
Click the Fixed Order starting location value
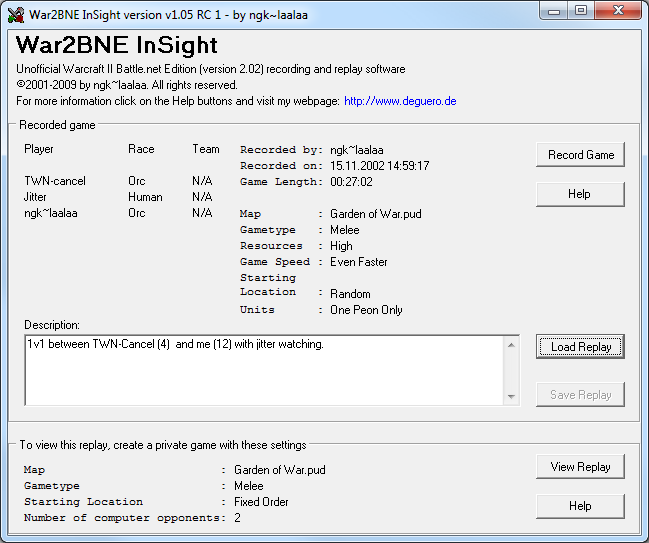[261, 502]
